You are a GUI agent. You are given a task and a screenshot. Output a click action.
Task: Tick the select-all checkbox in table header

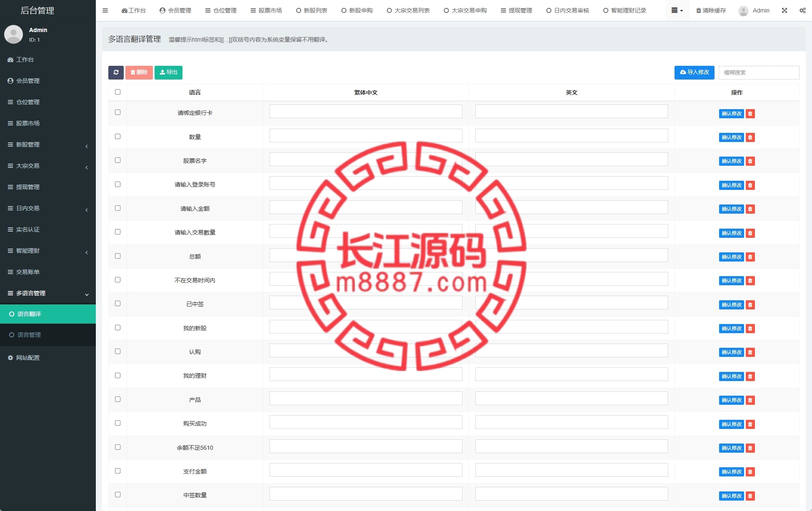(x=117, y=92)
